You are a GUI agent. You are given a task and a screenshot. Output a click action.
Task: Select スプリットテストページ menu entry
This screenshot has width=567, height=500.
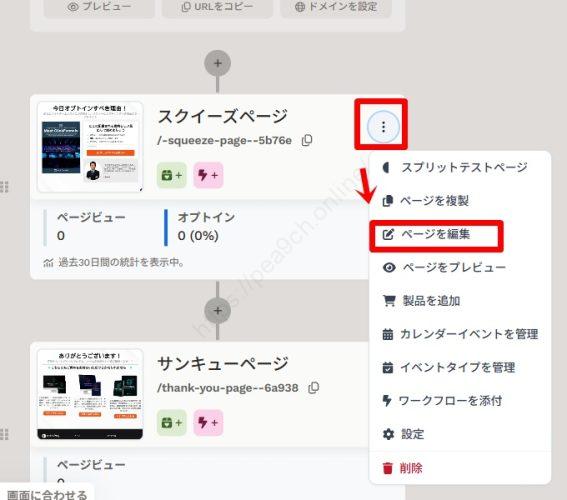click(x=455, y=167)
